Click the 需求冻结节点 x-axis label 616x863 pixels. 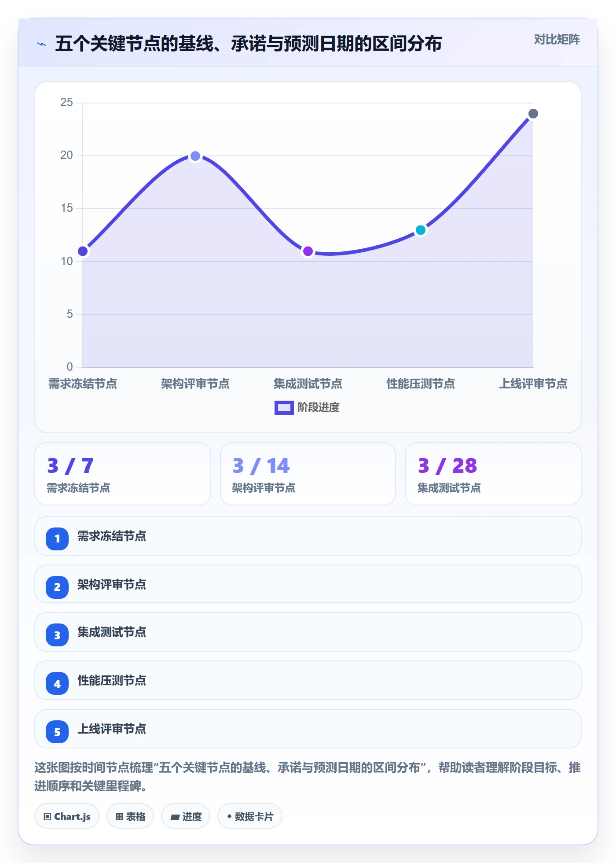(83, 384)
